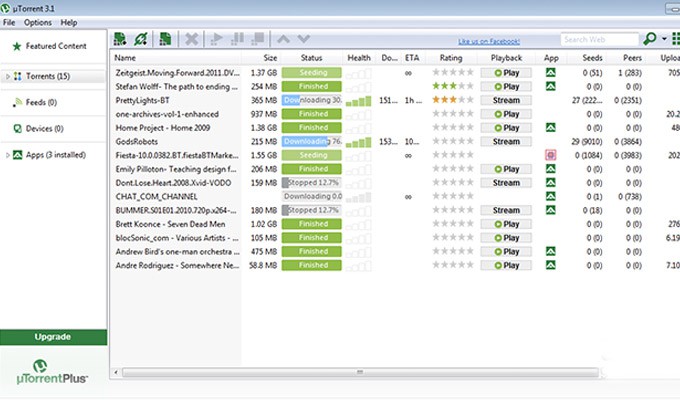Click health bars for PrettyLights-BT
Image resolution: width=680 pixels, height=400 pixels.
359,101
